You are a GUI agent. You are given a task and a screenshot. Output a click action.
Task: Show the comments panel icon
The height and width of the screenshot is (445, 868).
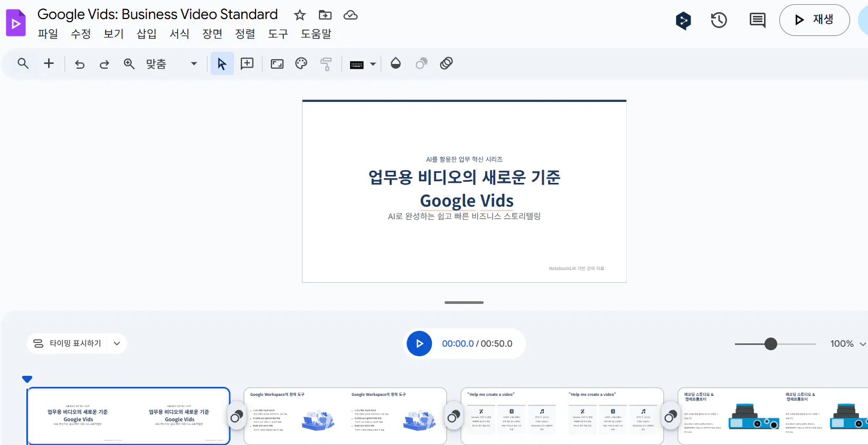(x=758, y=21)
